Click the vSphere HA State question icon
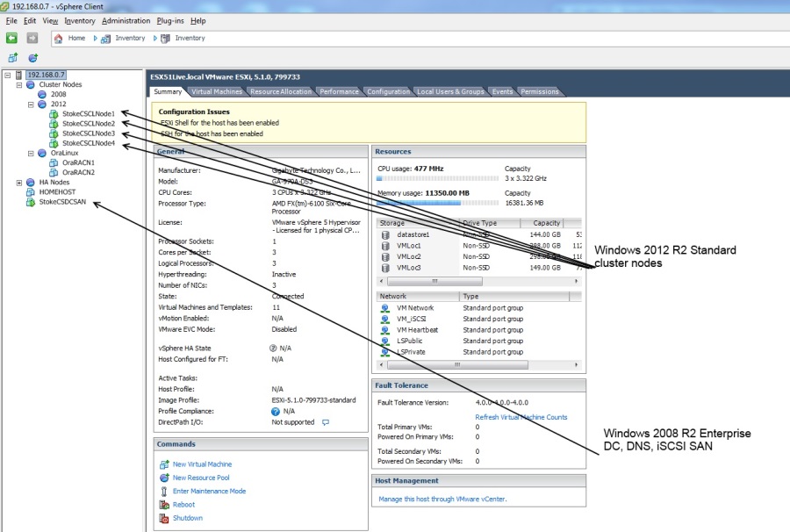Image resolution: width=790 pixels, height=532 pixels. [x=273, y=349]
